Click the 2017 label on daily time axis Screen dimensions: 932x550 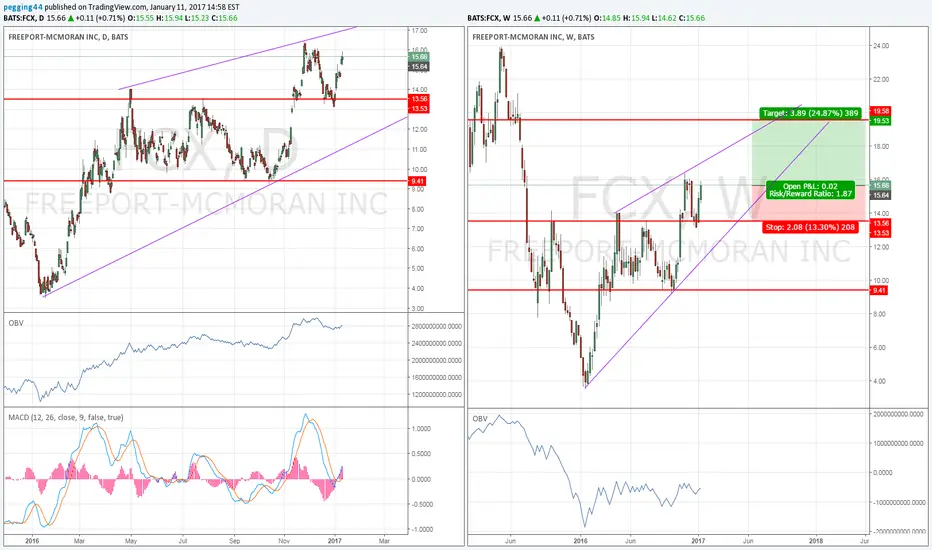(x=334, y=540)
